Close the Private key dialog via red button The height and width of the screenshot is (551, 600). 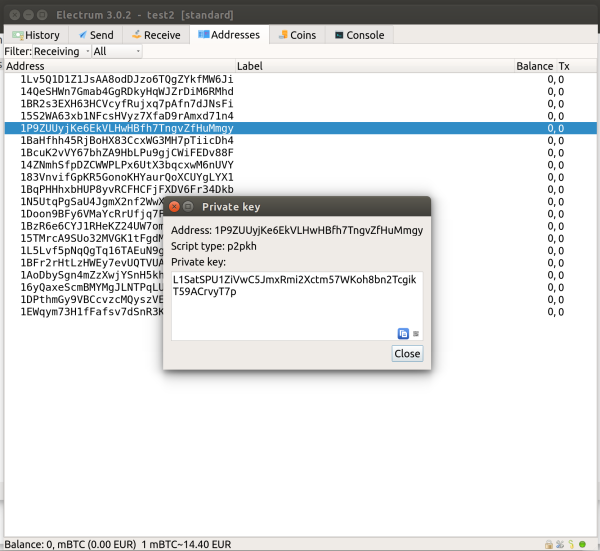[174, 206]
